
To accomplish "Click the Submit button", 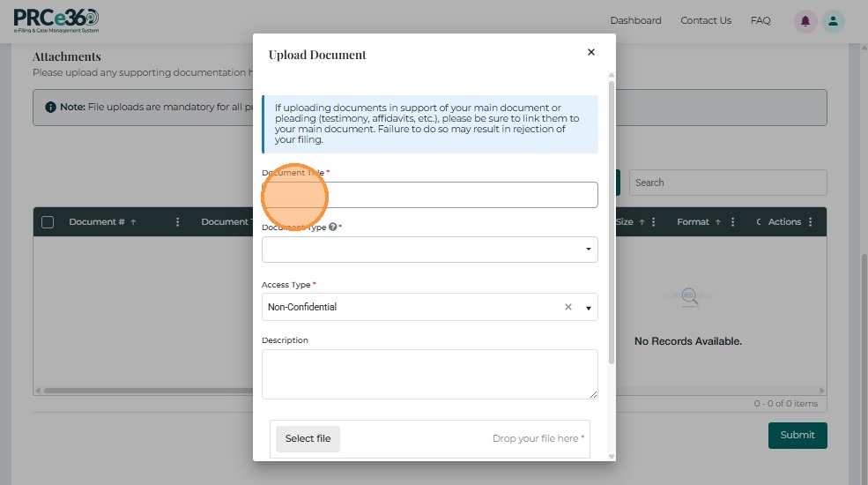I will [798, 435].
